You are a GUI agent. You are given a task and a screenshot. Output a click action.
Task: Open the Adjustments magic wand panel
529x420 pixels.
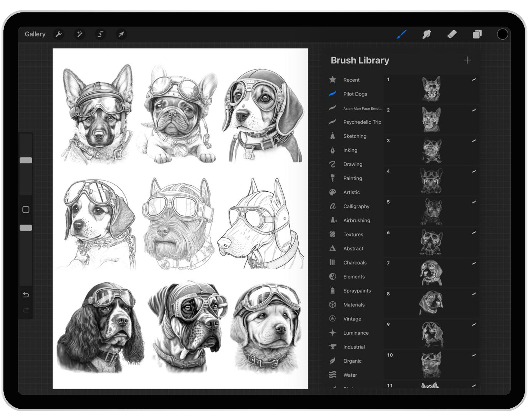point(80,34)
